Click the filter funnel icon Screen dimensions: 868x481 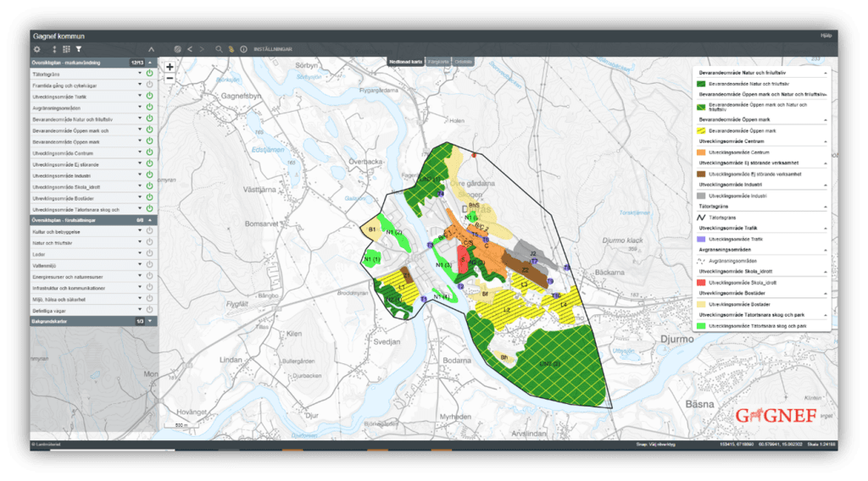point(78,50)
